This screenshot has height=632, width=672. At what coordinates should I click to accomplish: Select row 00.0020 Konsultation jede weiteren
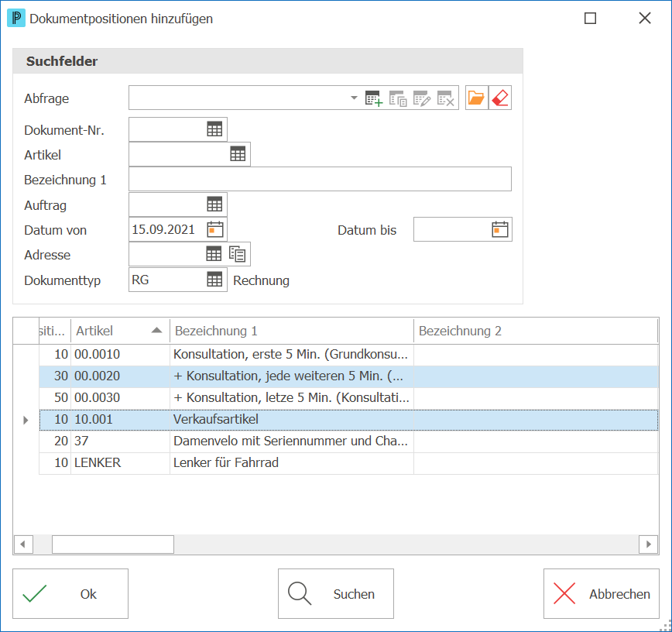pyautogui.click(x=348, y=376)
